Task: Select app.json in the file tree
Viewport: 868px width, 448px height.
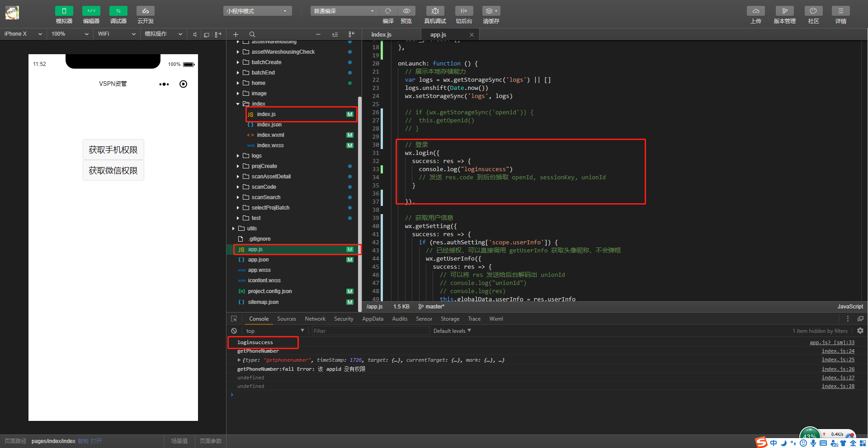Action: point(258,260)
